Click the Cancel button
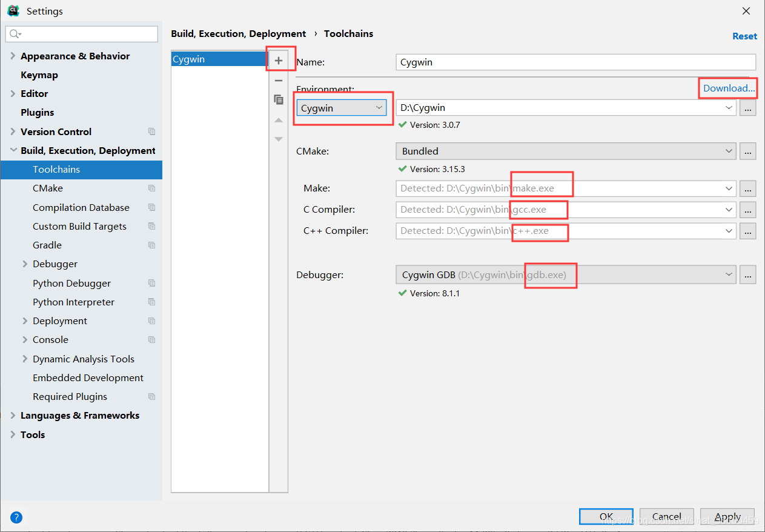 click(667, 517)
